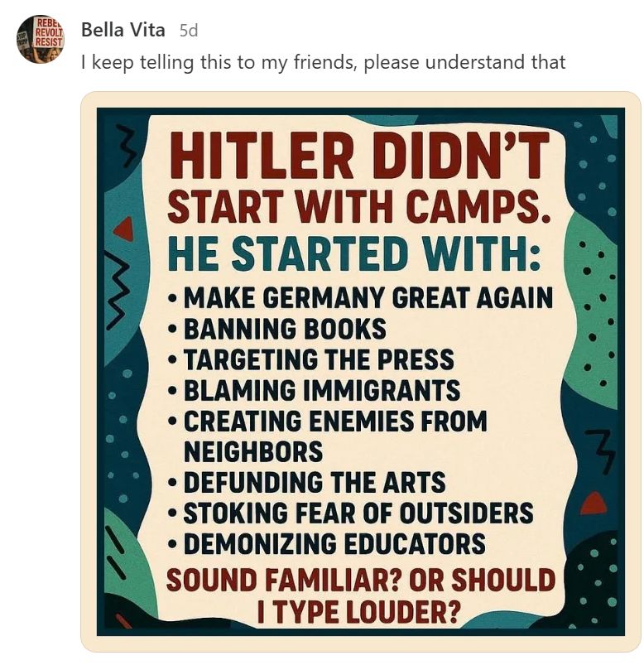The image size is (644, 665).
Task: Click the teal 'HE STARTED WITH:' heading
Action: [354, 253]
